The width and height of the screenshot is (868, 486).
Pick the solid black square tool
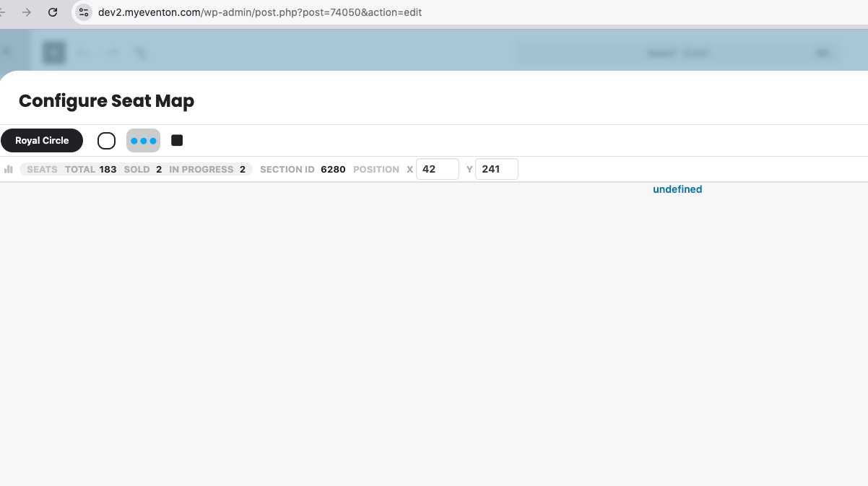177,140
